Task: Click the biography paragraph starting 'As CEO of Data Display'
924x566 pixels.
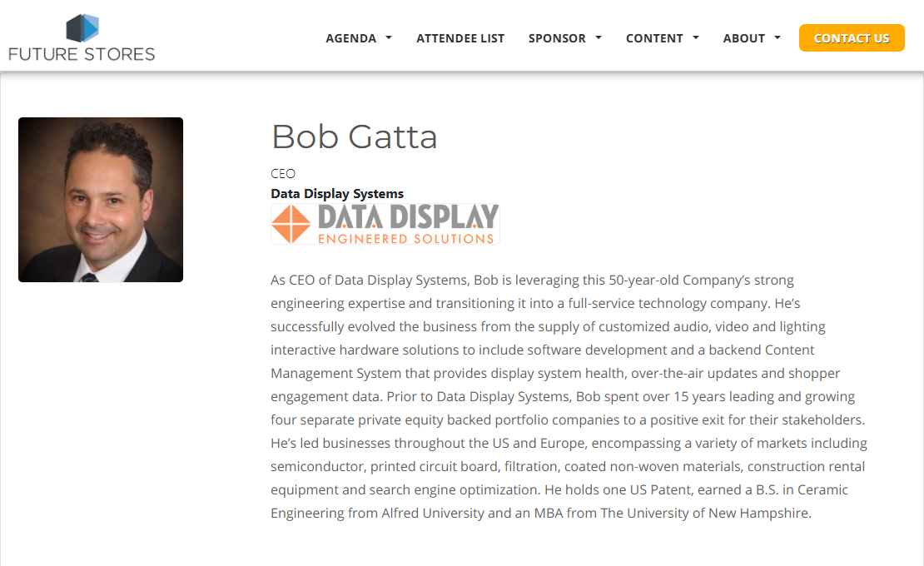Action: tap(569, 396)
